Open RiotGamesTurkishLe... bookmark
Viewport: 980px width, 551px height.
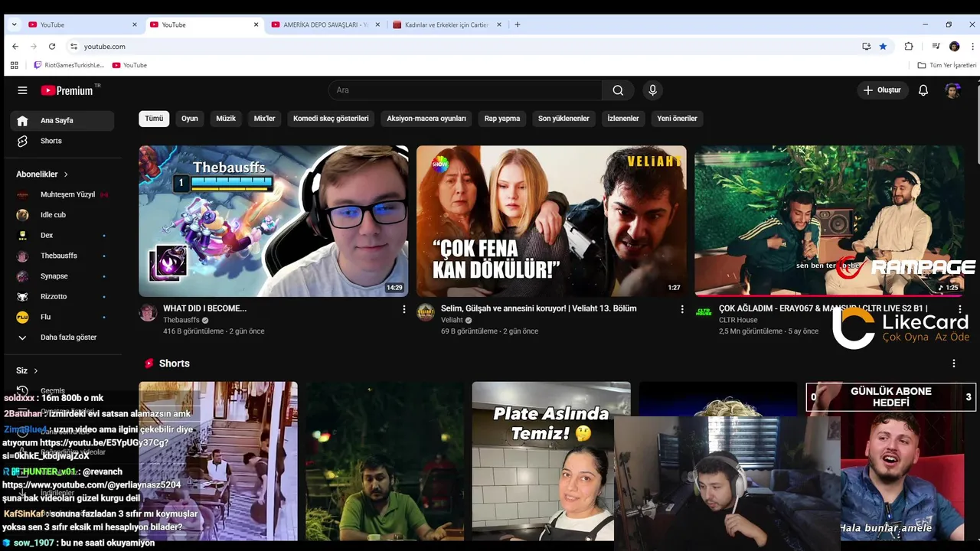click(69, 65)
